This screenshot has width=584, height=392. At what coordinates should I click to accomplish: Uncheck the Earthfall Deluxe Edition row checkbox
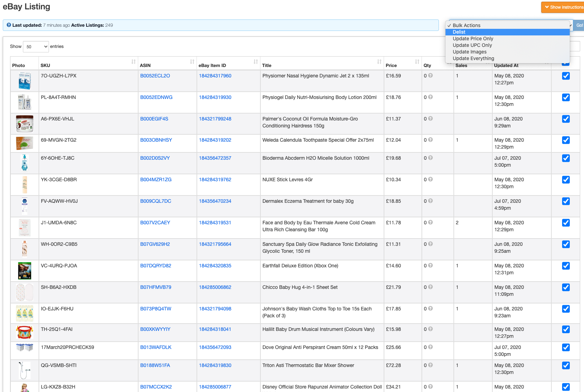[x=566, y=266]
